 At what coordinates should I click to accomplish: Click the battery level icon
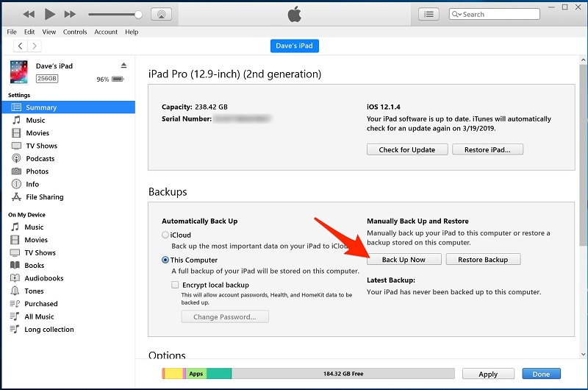coord(118,79)
